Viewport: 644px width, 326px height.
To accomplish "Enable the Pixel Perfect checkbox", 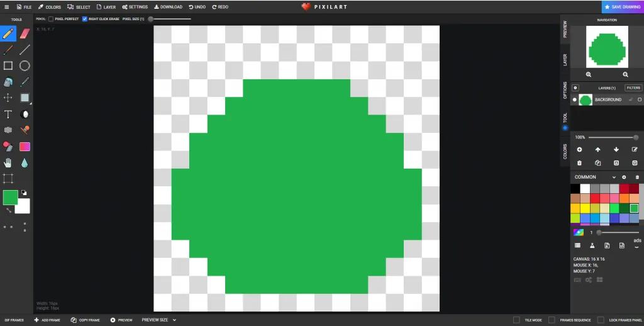I will [51, 19].
